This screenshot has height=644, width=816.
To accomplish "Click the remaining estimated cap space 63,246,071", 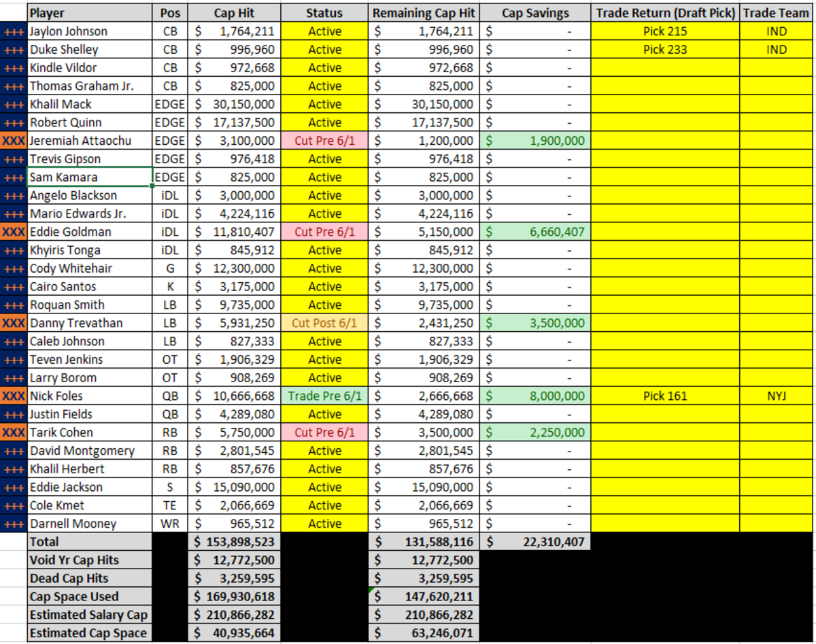I will point(424,633).
